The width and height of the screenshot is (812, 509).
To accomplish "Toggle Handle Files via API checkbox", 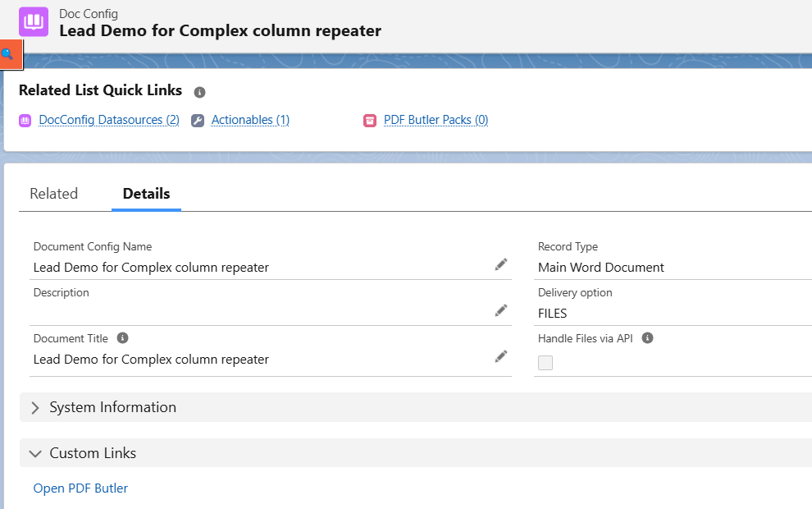I will (545, 363).
